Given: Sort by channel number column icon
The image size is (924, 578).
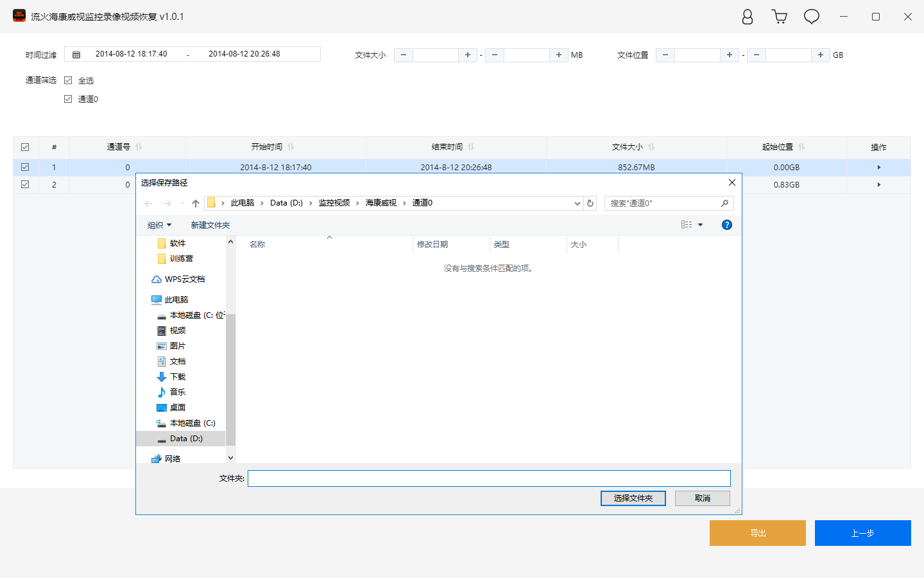Looking at the screenshot, I should pos(139,147).
